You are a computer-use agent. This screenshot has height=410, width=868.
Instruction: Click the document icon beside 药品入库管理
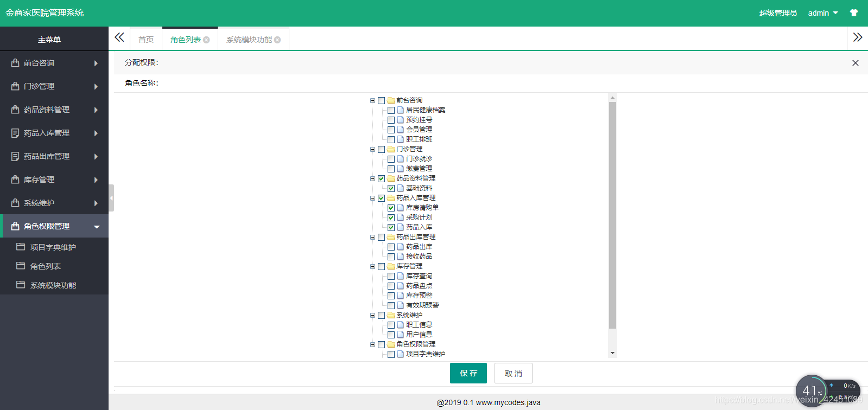pos(15,133)
